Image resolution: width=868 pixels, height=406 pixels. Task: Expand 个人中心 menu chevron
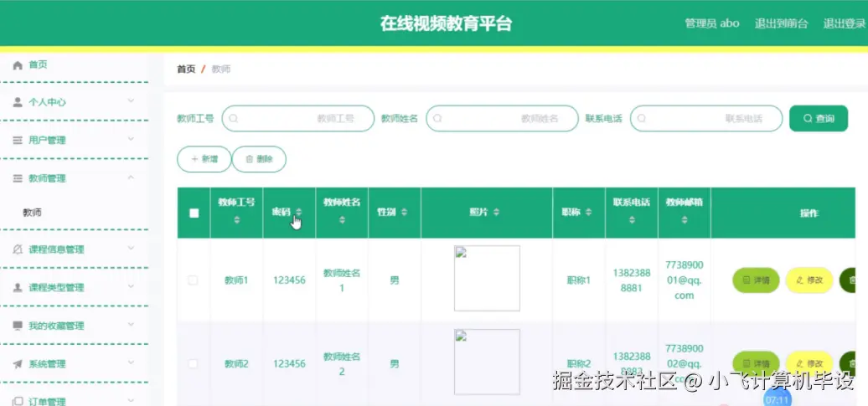point(131,100)
